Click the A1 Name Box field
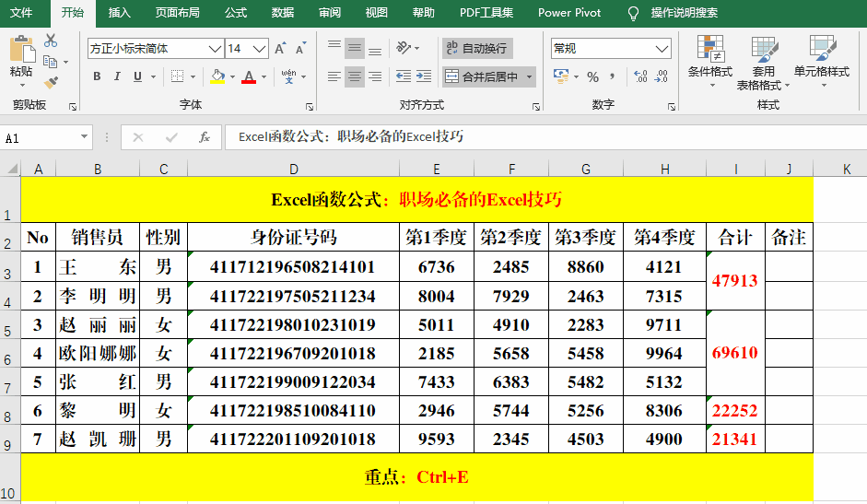Screen dimensions: 867x504 (x=39, y=138)
